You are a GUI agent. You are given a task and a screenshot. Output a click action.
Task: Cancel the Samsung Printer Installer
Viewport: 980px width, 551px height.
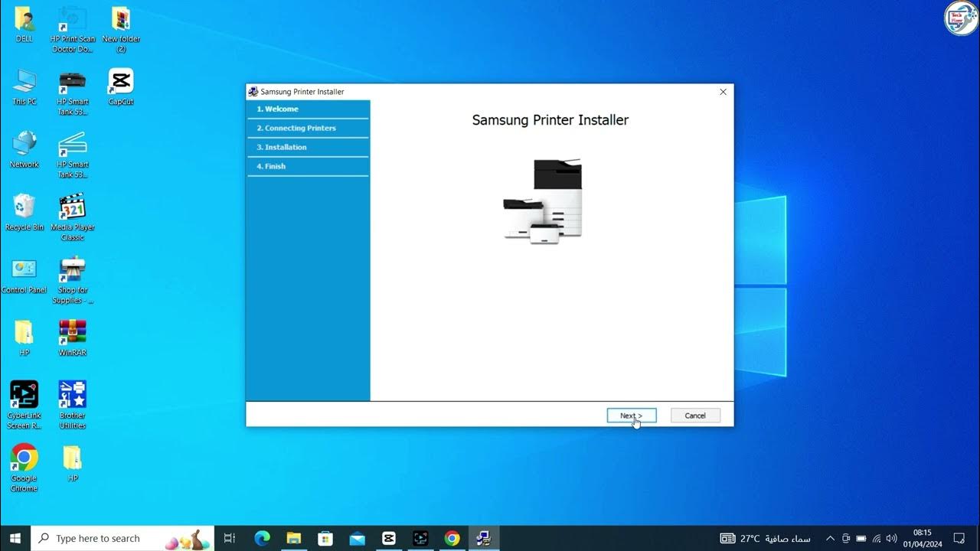pos(695,416)
